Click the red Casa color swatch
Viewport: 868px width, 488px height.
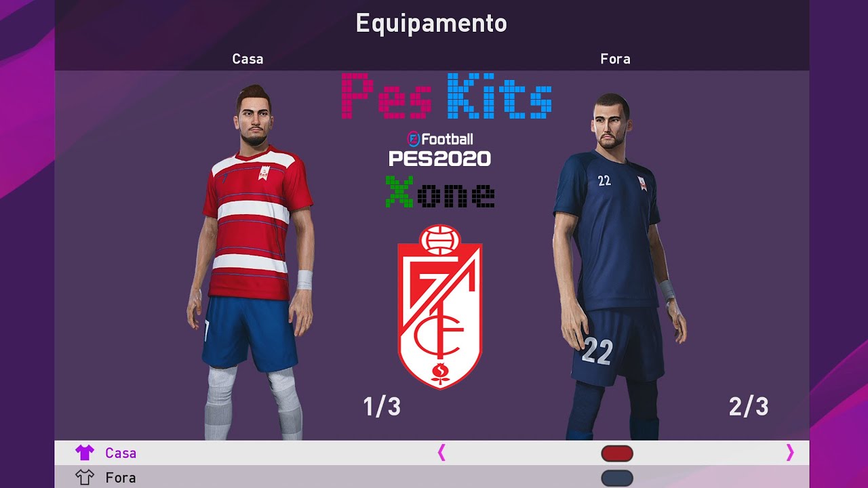[x=617, y=453]
